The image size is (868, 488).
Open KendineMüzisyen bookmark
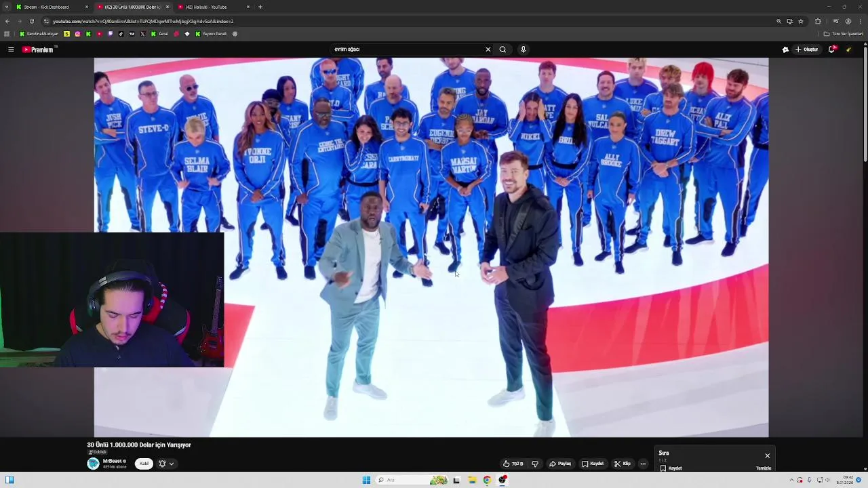[x=39, y=34]
